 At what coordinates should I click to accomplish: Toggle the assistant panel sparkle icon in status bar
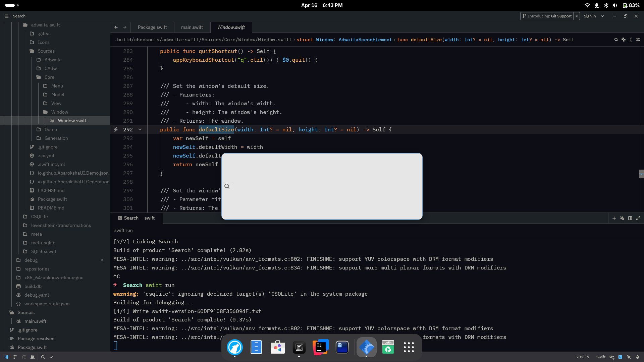coord(629,357)
